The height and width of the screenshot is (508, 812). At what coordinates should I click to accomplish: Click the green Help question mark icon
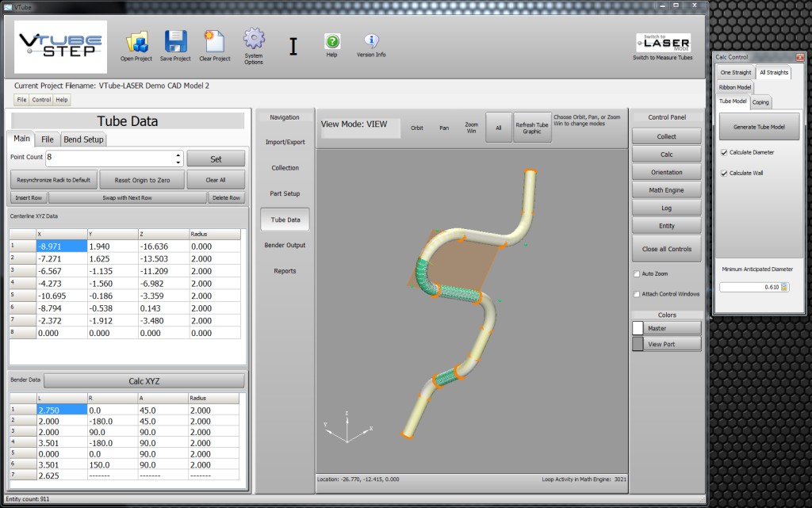332,41
